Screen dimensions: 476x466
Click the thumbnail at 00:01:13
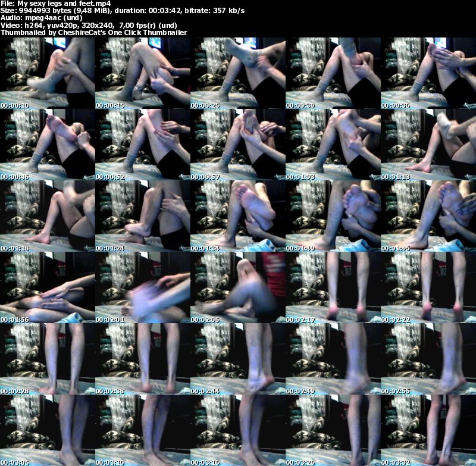click(428, 143)
